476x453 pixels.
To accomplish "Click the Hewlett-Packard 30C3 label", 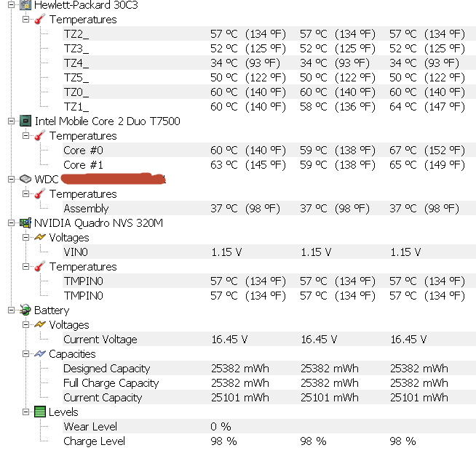I will pyautogui.click(x=86, y=5).
